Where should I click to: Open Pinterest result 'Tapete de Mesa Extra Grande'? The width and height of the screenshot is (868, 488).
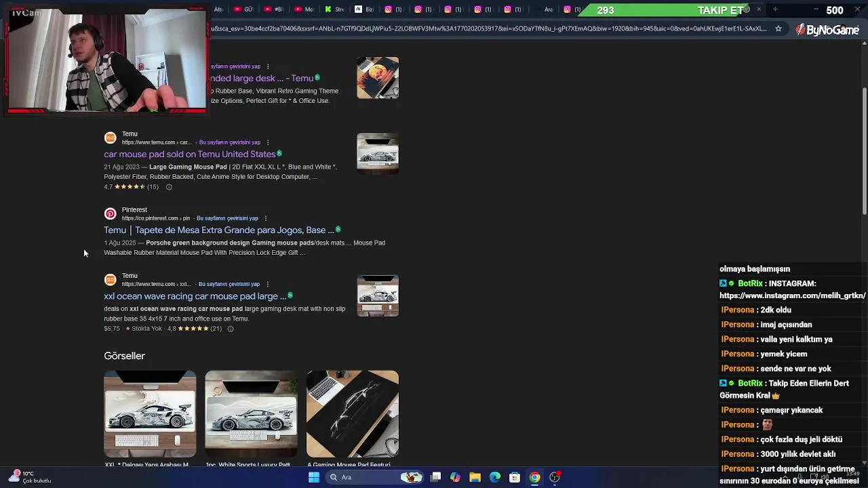point(218,230)
